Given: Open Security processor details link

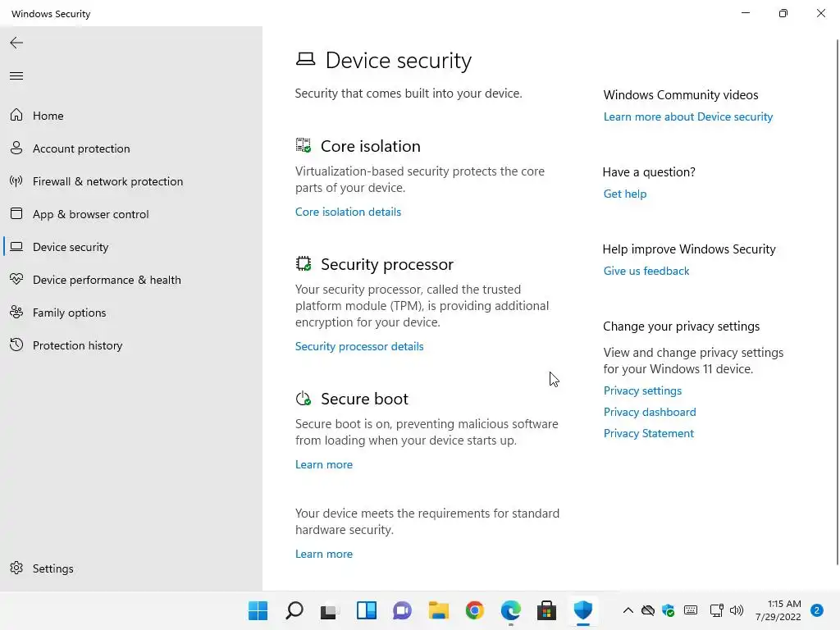Looking at the screenshot, I should (x=359, y=346).
